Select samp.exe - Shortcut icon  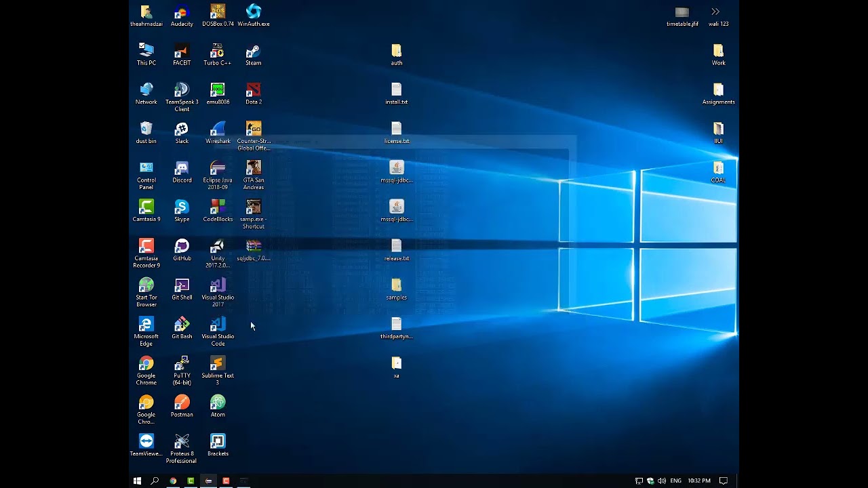tap(254, 214)
